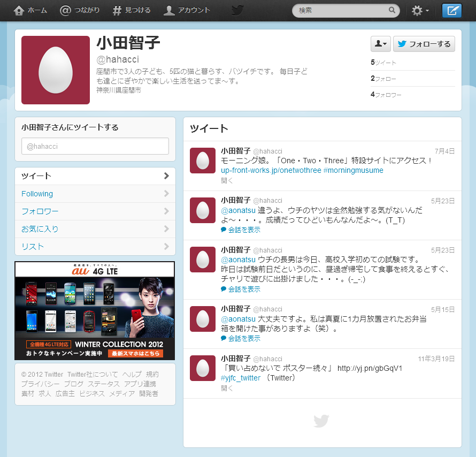Click gray Twitter bird at timeline end

click(321, 421)
